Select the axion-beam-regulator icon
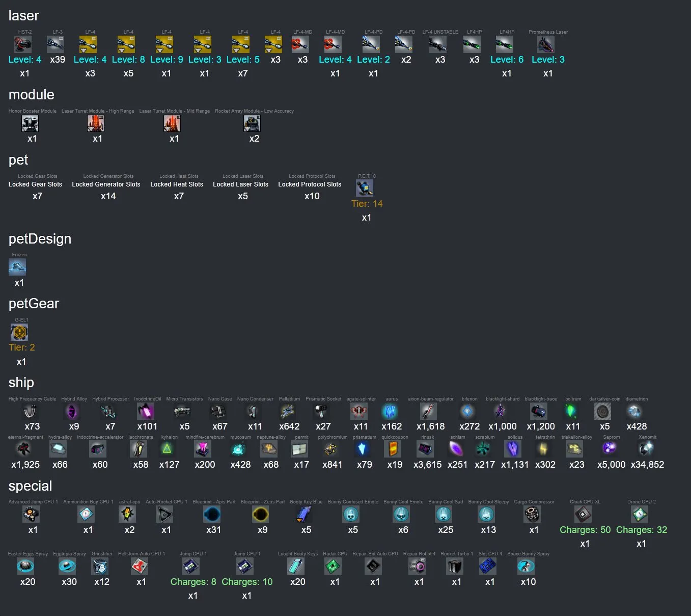 429,411
